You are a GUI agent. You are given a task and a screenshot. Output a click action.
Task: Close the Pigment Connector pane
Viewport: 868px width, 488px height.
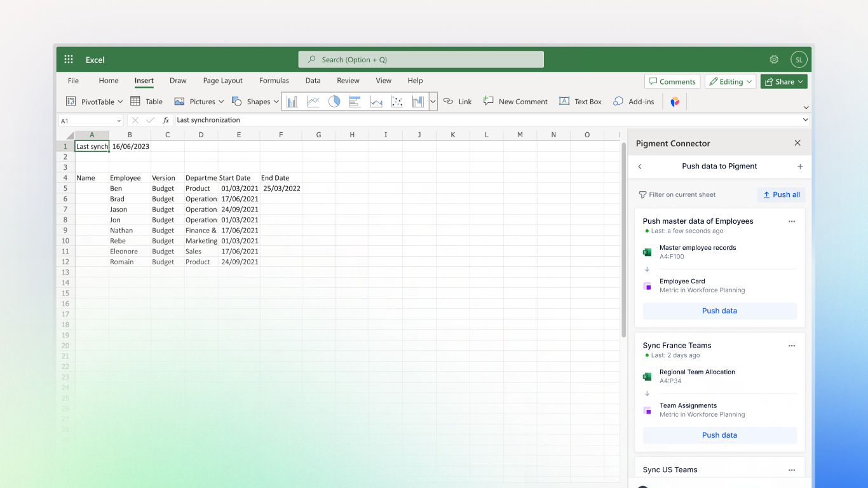click(797, 144)
